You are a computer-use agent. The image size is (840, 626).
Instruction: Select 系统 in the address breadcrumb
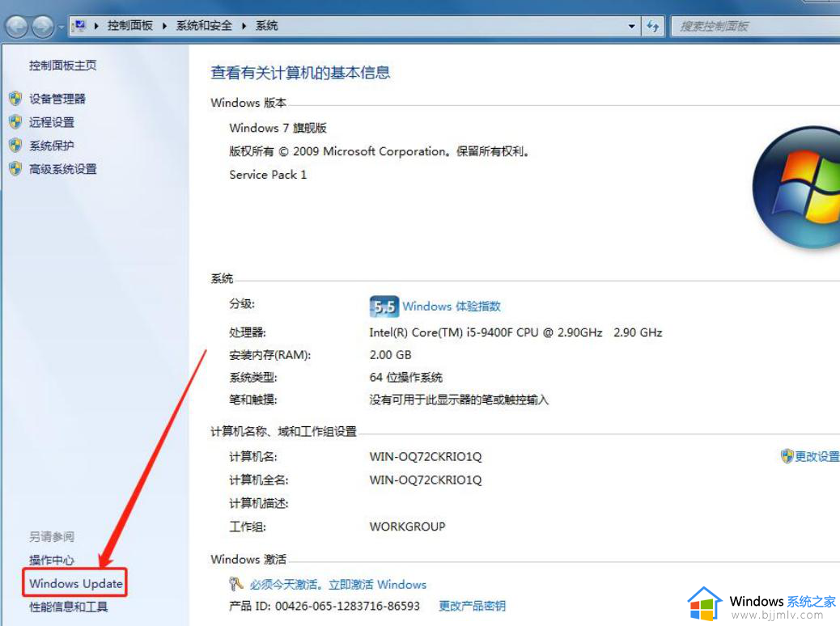tap(266, 26)
